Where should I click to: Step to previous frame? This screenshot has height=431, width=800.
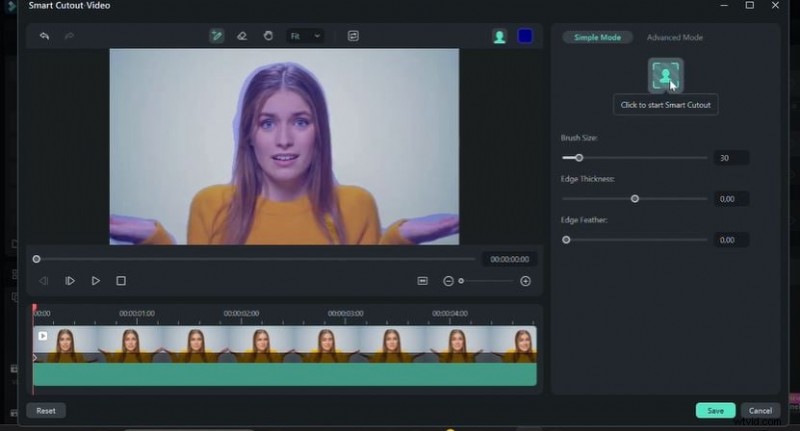click(x=44, y=281)
